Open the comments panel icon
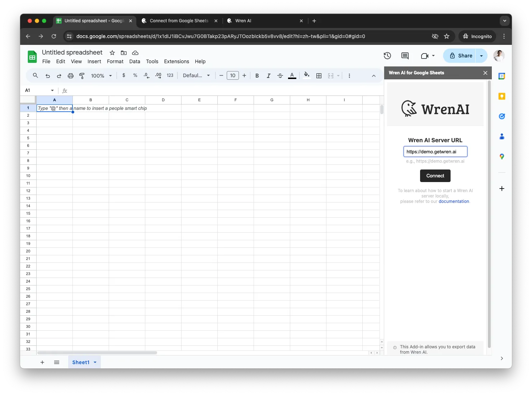Image resolution: width=532 pixels, height=395 pixels. pyautogui.click(x=405, y=56)
